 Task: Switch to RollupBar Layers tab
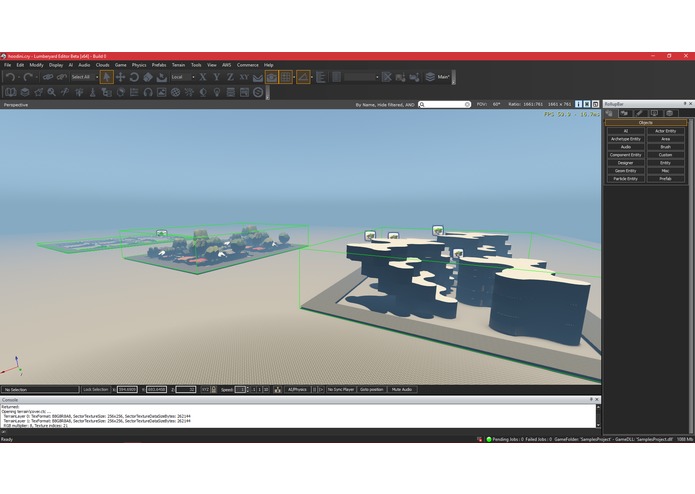point(669,113)
